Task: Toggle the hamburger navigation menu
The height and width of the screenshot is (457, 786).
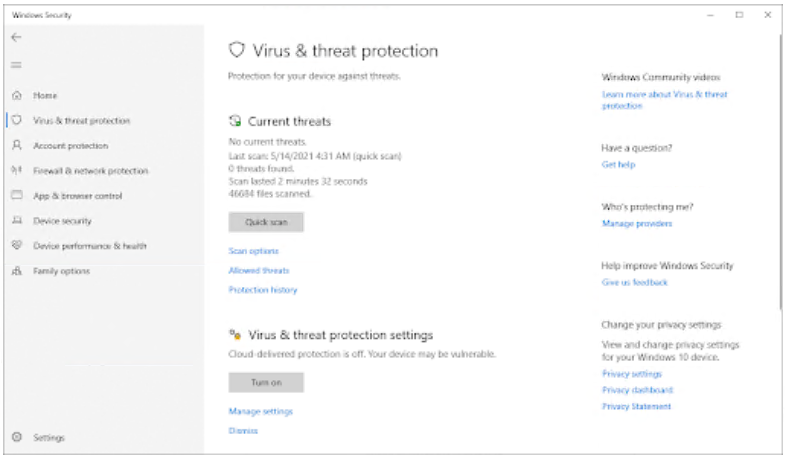Action: pos(16,65)
